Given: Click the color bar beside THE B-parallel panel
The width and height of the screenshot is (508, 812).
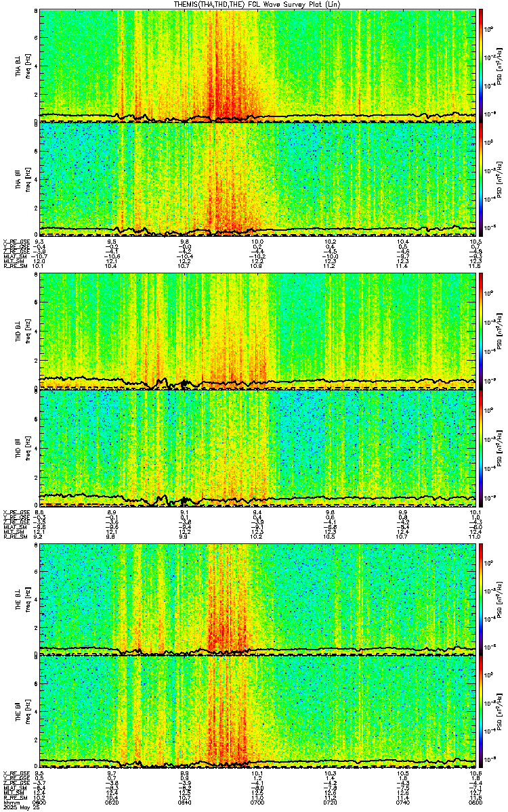Looking at the screenshot, I should 481,713.
